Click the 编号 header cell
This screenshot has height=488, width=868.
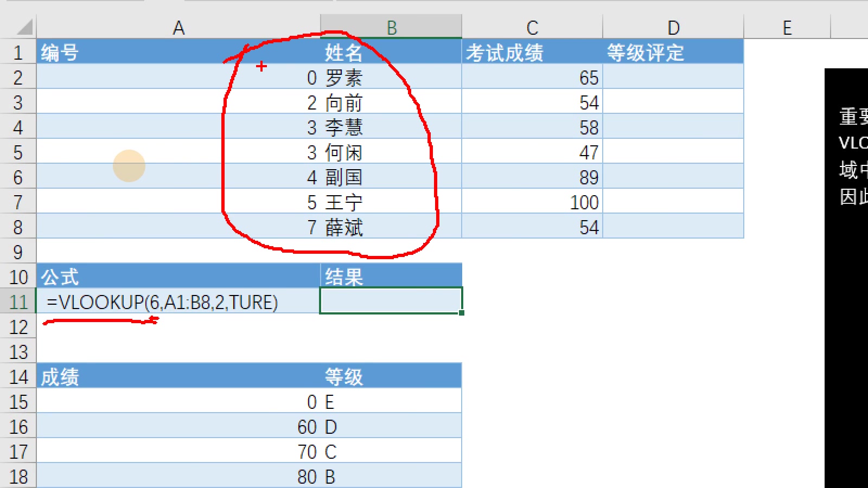[178, 52]
